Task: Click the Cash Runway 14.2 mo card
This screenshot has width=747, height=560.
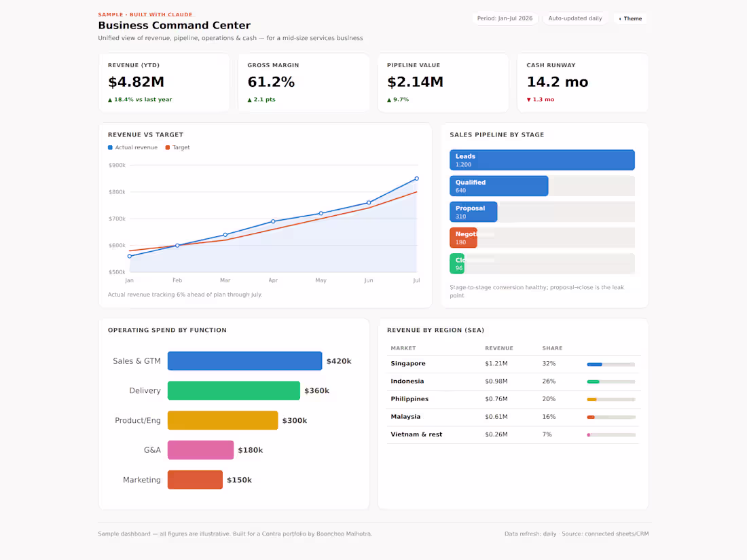Action: pyautogui.click(x=583, y=82)
